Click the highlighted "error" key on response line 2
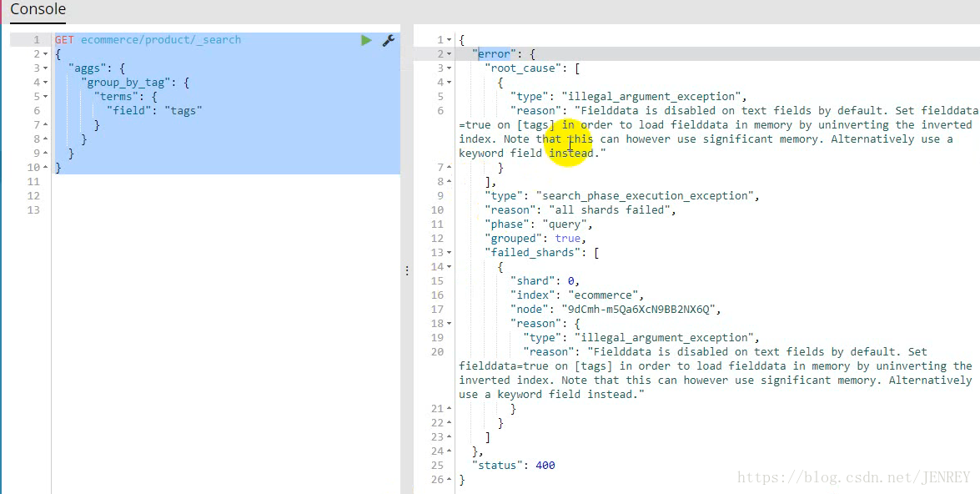The height and width of the screenshot is (494, 980). 495,54
